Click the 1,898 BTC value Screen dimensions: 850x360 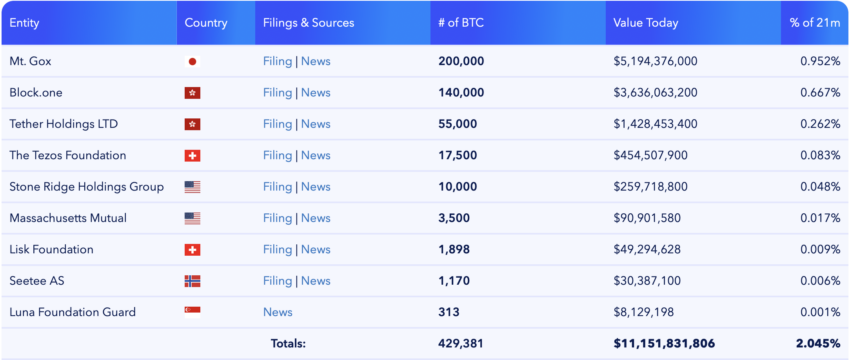point(454,250)
